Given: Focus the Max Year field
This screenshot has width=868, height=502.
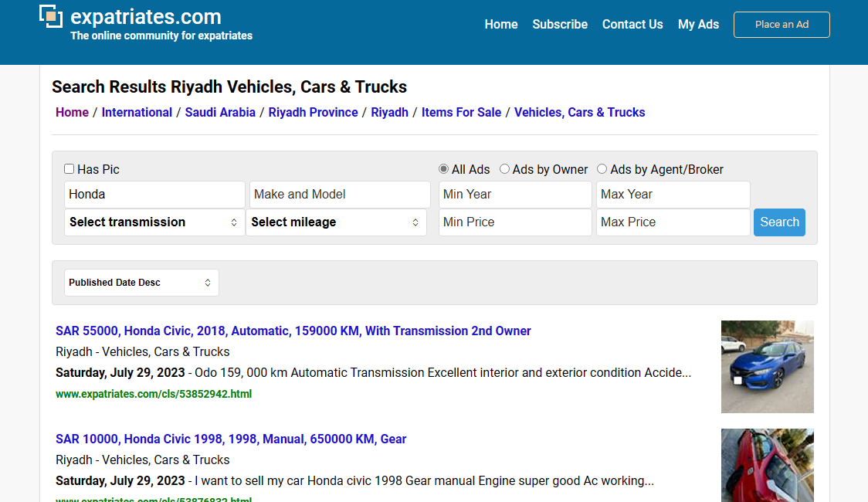Looking at the screenshot, I should (x=673, y=195).
